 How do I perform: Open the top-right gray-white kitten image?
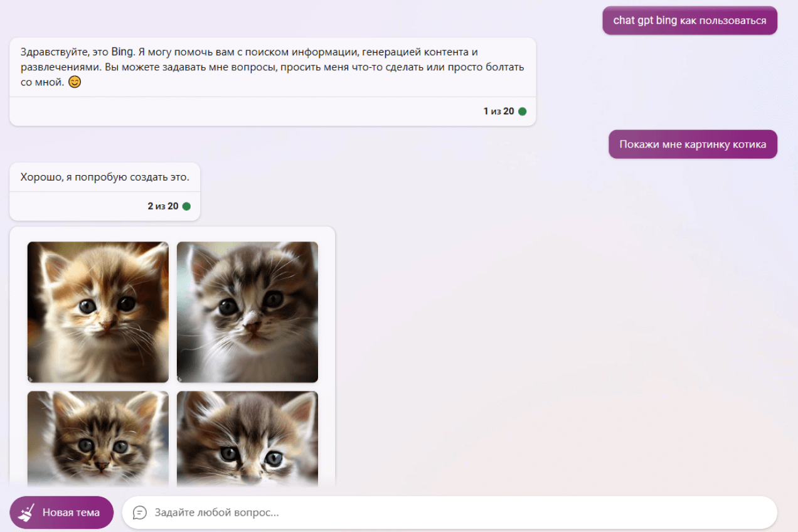click(247, 312)
